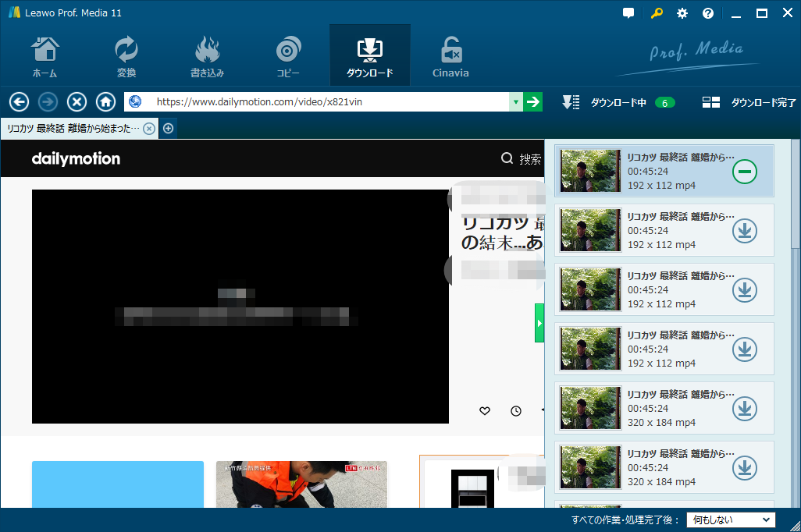Open the settings gear icon
801x532 pixels.
682,13
